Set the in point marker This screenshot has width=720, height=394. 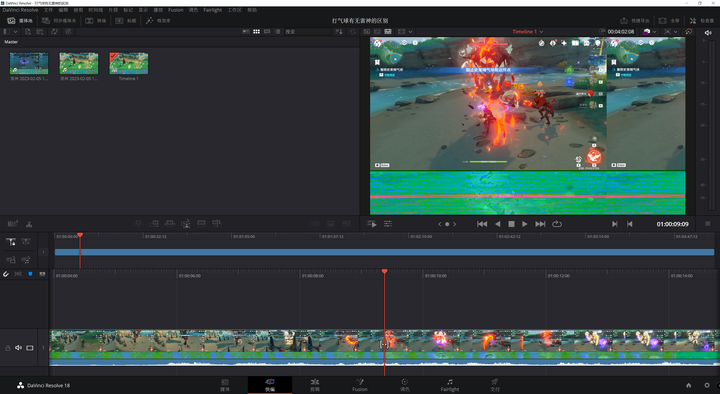[x=614, y=224]
